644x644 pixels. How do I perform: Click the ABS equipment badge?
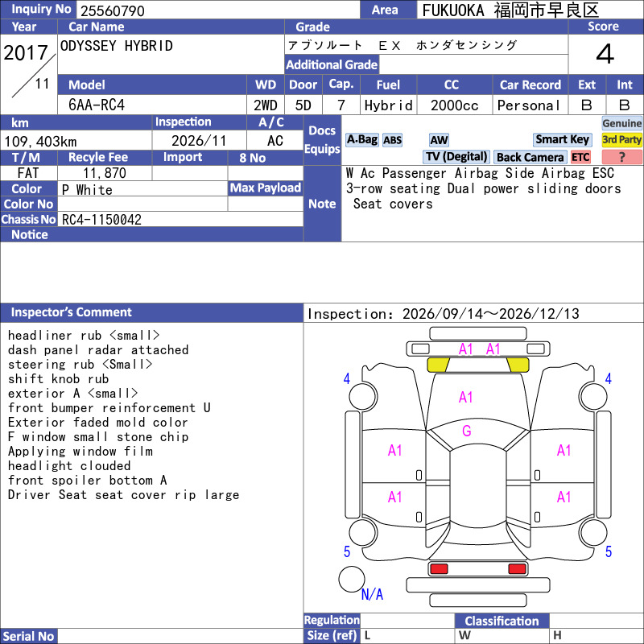coord(392,140)
